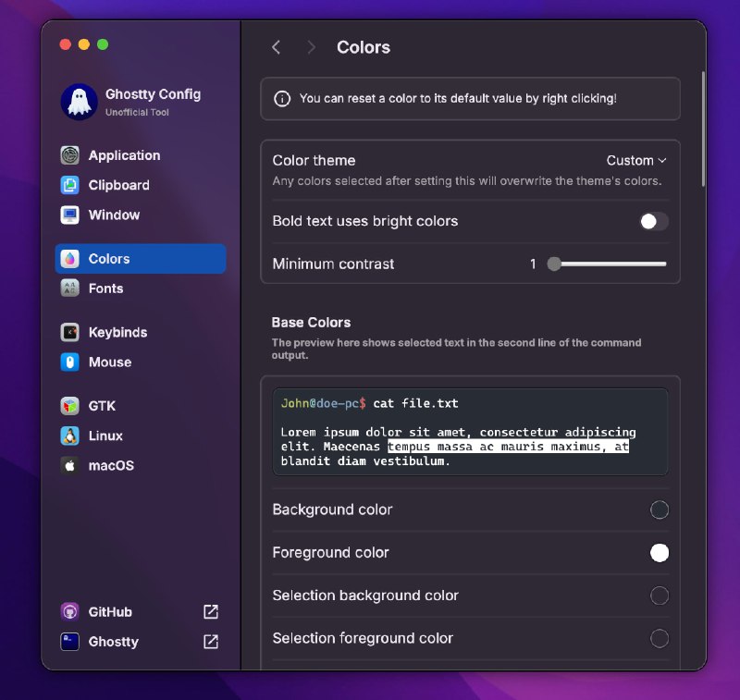
Task: Click the Clipboard sidebar icon
Action: [70, 185]
